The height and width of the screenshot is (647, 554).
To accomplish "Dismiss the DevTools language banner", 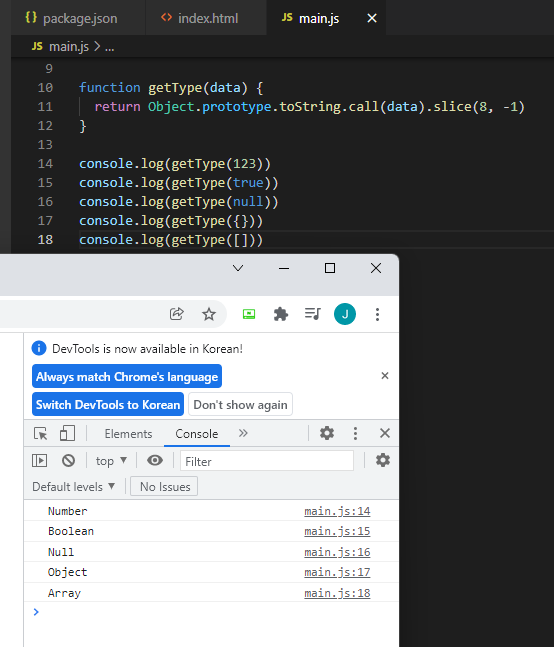I will click(385, 375).
